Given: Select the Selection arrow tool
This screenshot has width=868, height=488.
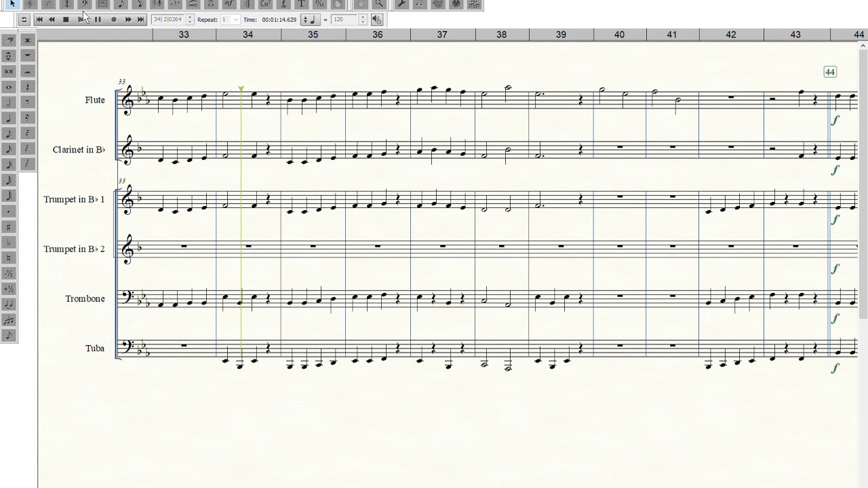Looking at the screenshot, I should click(12, 4).
